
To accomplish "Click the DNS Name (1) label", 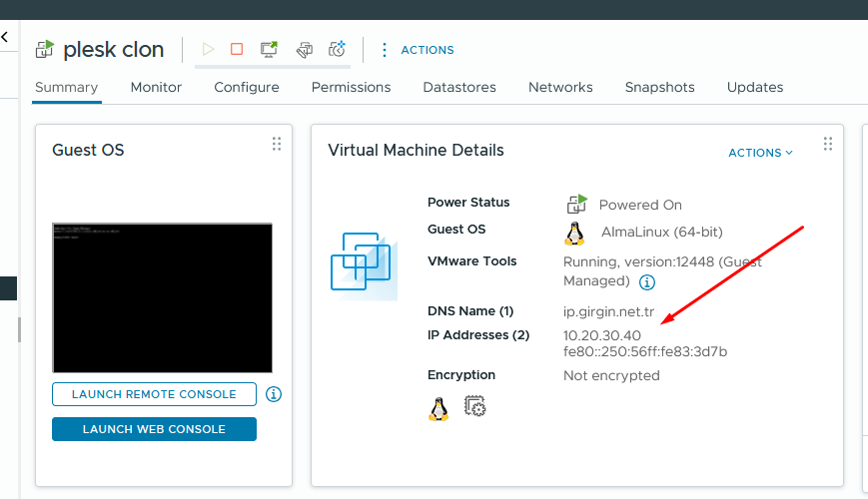I will pos(470,311).
